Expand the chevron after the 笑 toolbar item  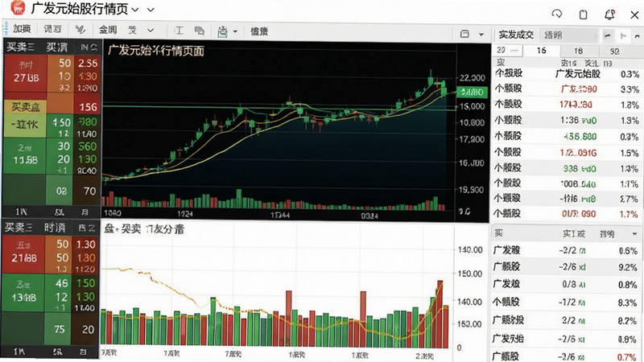(x=151, y=30)
